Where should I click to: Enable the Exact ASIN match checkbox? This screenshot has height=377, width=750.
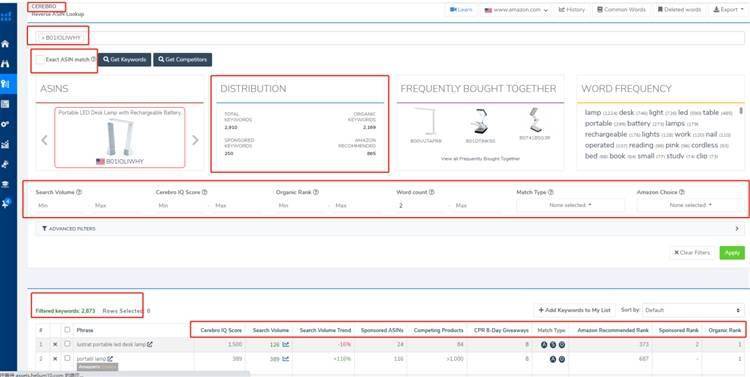(40, 59)
